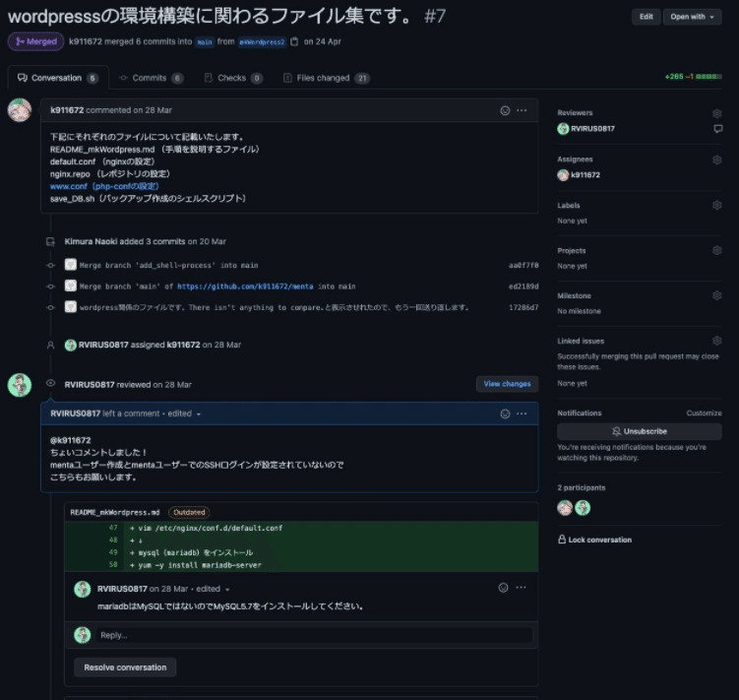
Task: Click k911672 under Assignees
Action: pos(585,175)
